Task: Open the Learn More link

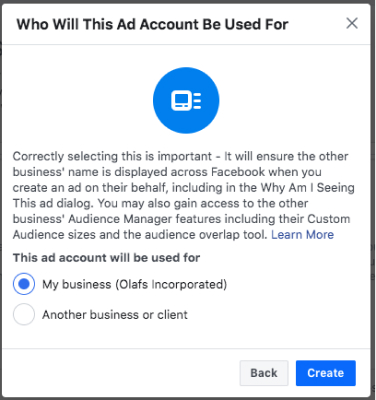Action: 302,235
